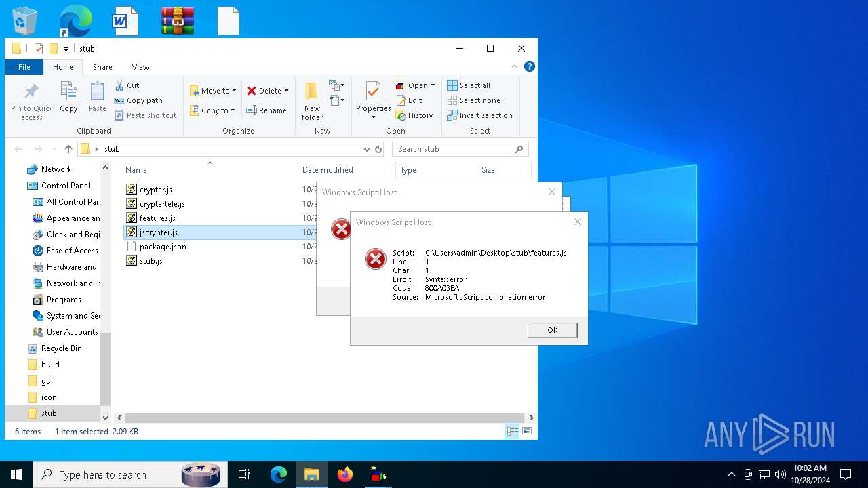
Task: Open Microsoft Edge from the taskbar
Action: point(279,474)
